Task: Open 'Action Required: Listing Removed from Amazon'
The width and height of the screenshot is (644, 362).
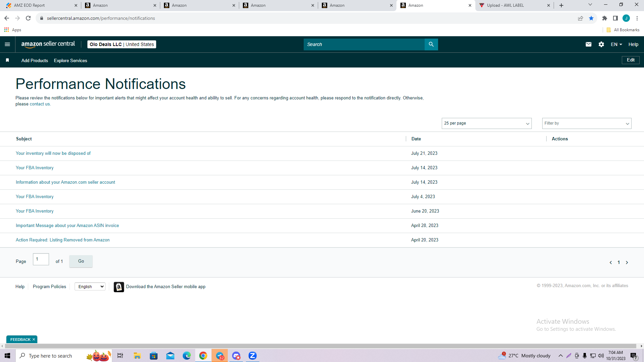Action: click(62, 240)
